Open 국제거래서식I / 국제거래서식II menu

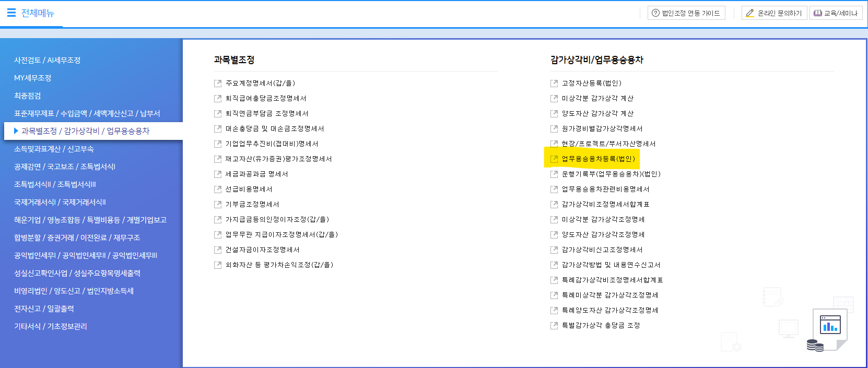click(60, 202)
